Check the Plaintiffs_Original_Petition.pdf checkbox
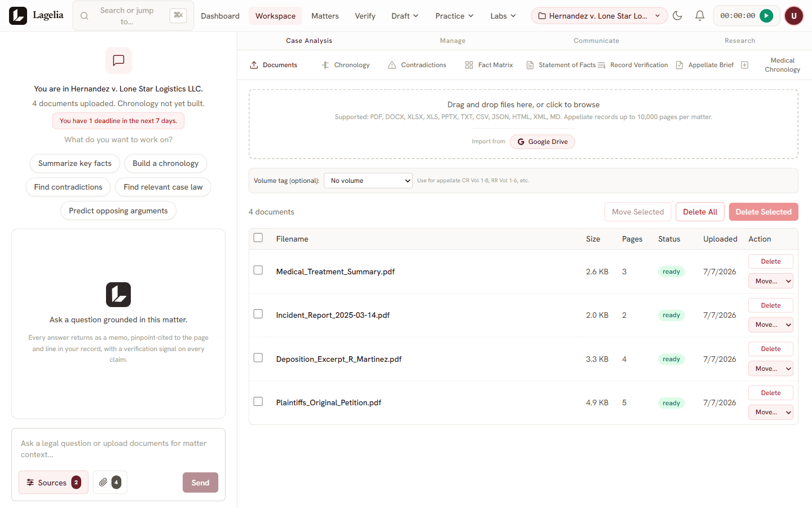The height and width of the screenshot is (508, 812). 258,401
